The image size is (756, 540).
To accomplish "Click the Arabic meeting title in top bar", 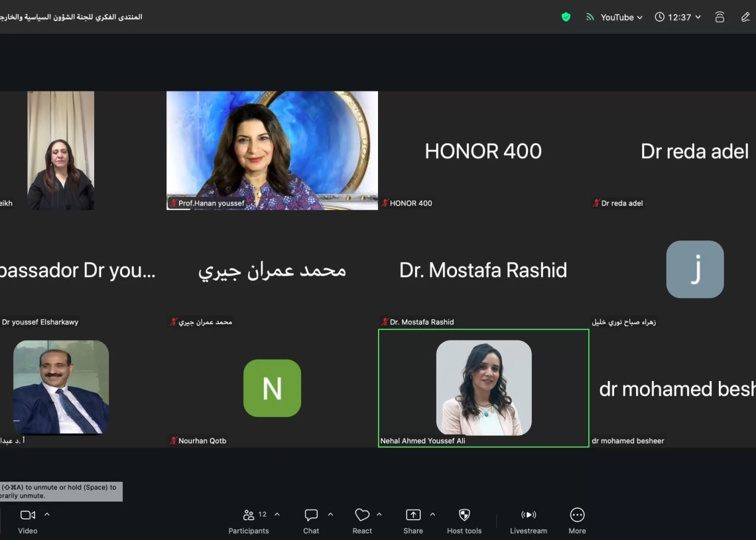I will coord(71,17).
